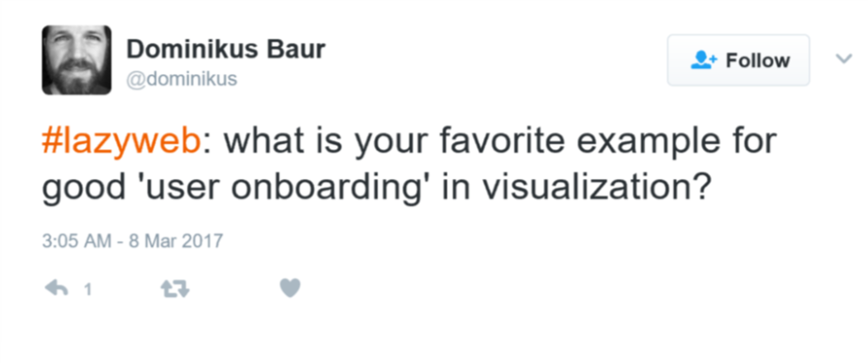Click the add-person icon in Follow
Screen dimensions: 868x363
704,60
